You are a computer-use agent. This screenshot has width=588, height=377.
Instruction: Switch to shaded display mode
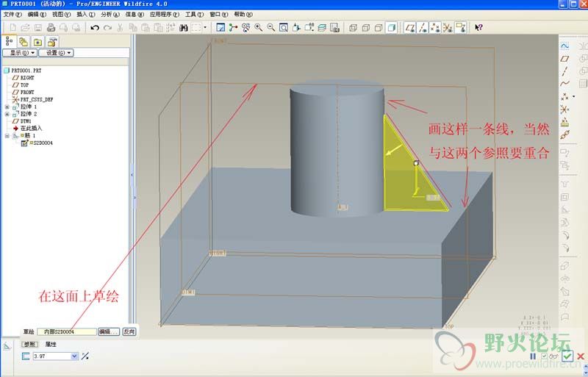click(391, 27)
